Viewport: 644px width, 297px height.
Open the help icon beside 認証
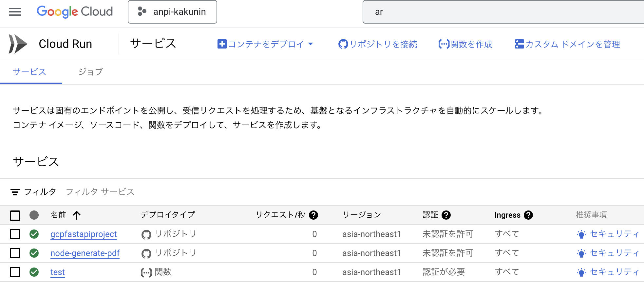coord(446,215)
